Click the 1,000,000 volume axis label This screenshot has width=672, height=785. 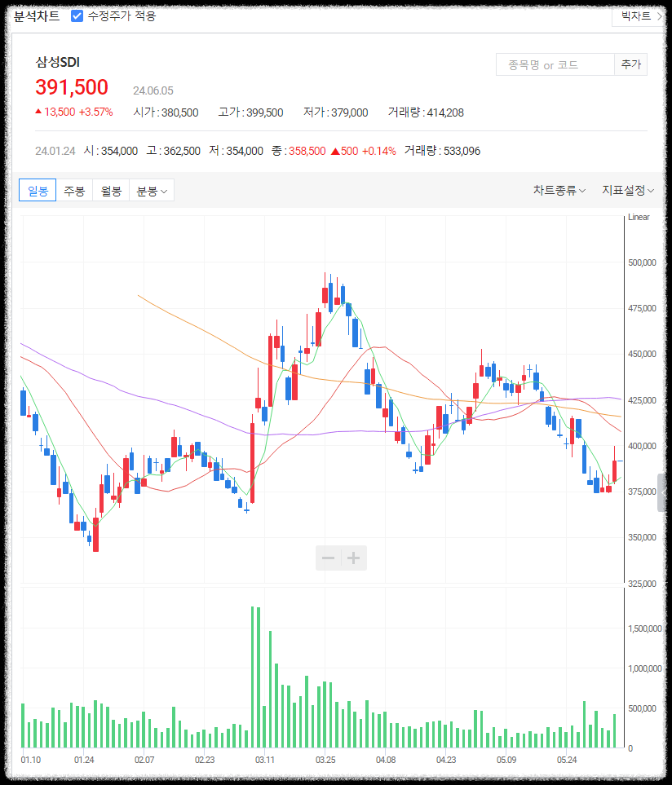(x=645, y=669)
